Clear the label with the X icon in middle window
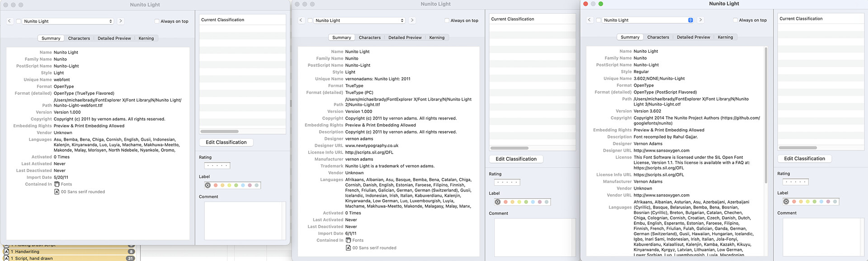 pos(498,202)
